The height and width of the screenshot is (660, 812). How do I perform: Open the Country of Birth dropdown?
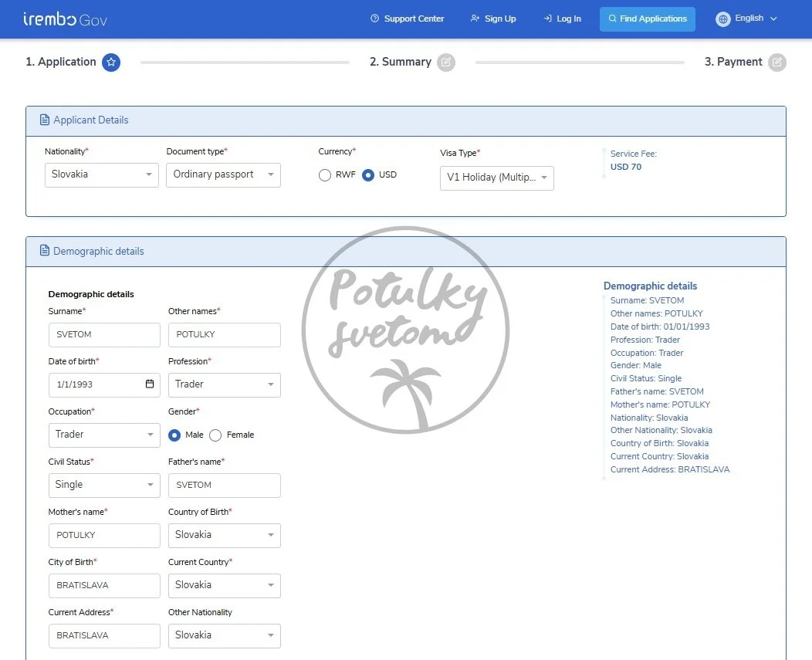pyautogui.click(x=225, y=536)
